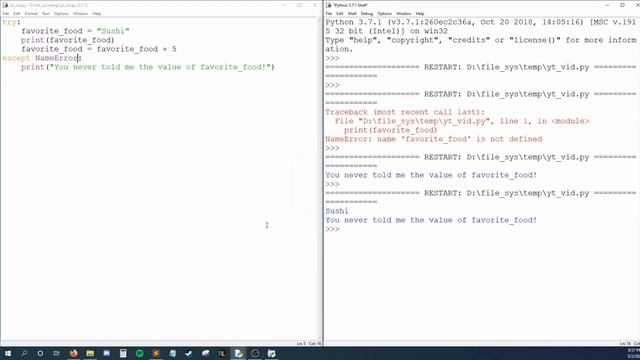The height and width of the screenshot is (360, 640).
Task: Click the 'favorite_food + 5' expression
Action: (x=137, y=49)
